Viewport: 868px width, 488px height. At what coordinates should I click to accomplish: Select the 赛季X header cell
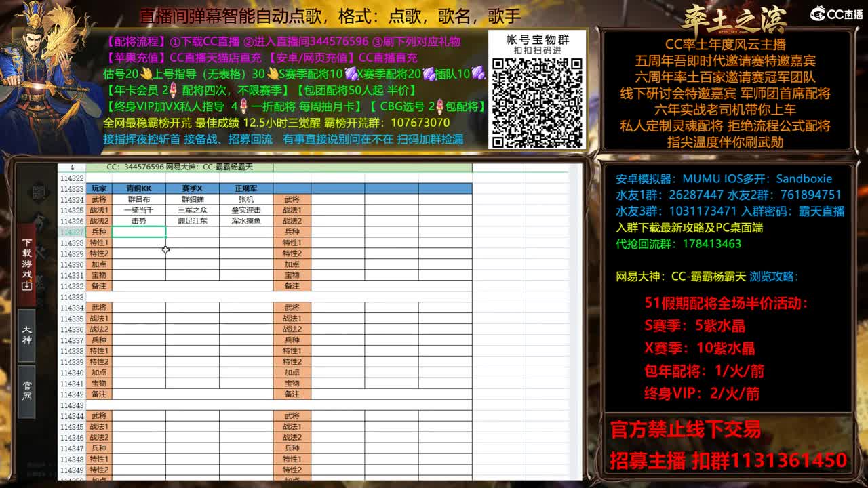click(x=193, y=188)
